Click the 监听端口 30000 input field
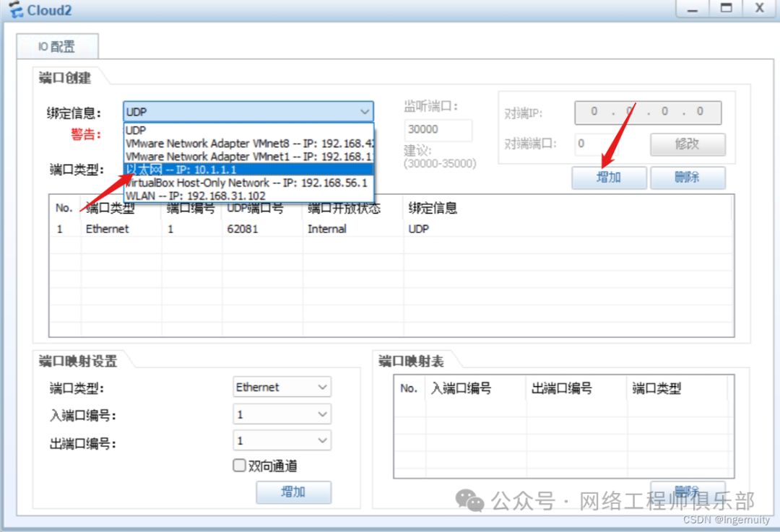Screen dimensions: 780x532 [438, 130]
